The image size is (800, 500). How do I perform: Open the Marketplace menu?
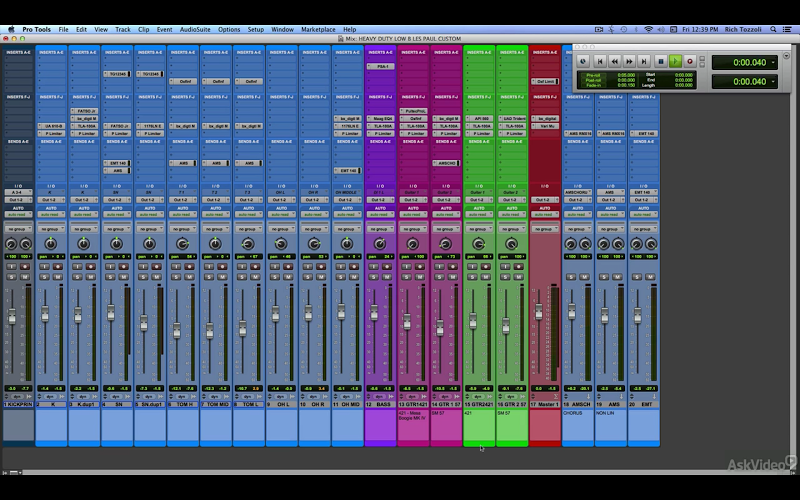318,30
